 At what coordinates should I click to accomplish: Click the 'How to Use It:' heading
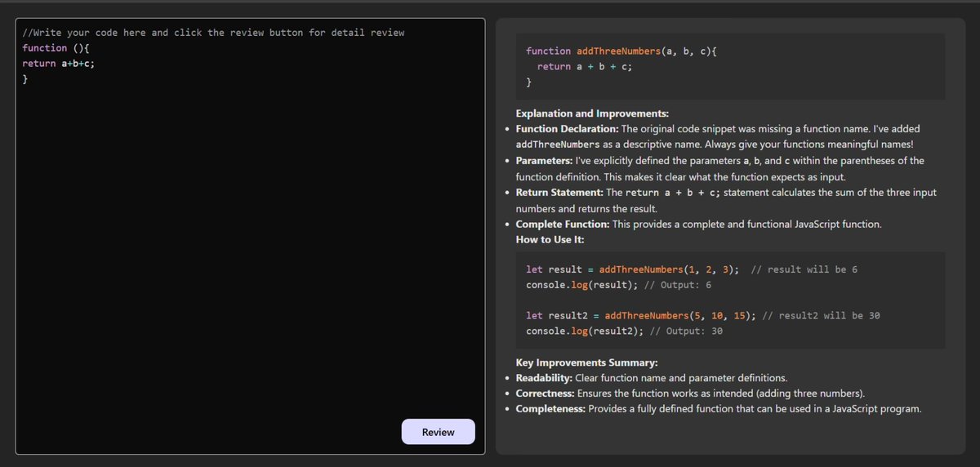pyautogui.click(x=550, y=240)
